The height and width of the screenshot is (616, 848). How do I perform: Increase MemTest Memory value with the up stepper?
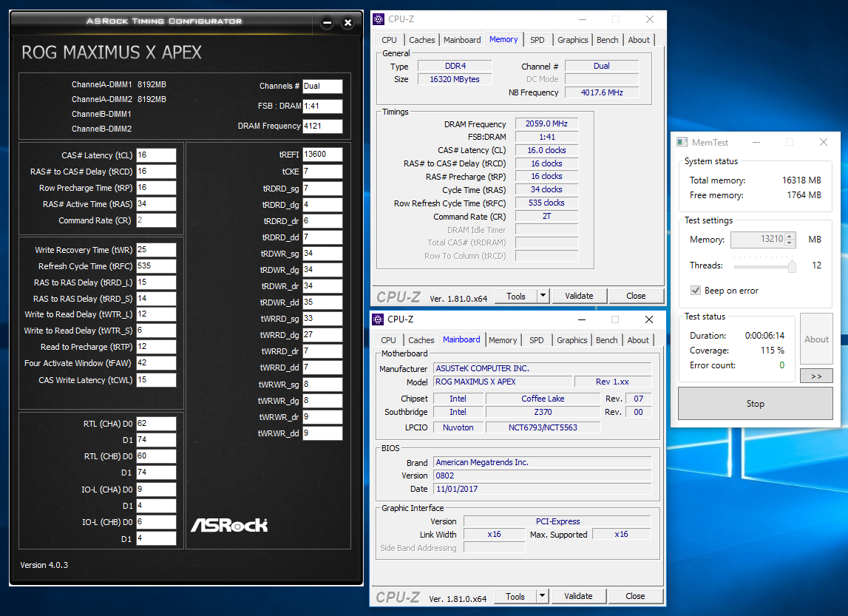790,236
